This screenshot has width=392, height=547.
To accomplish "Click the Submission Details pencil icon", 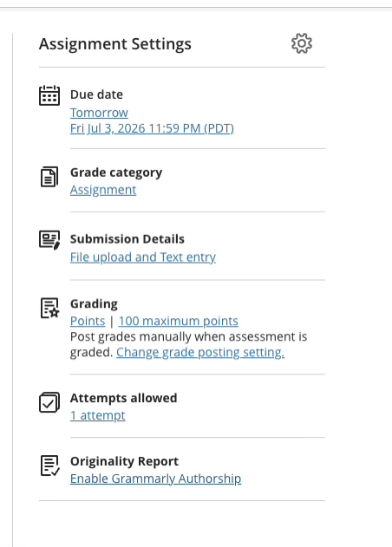I will click(49, 240).
